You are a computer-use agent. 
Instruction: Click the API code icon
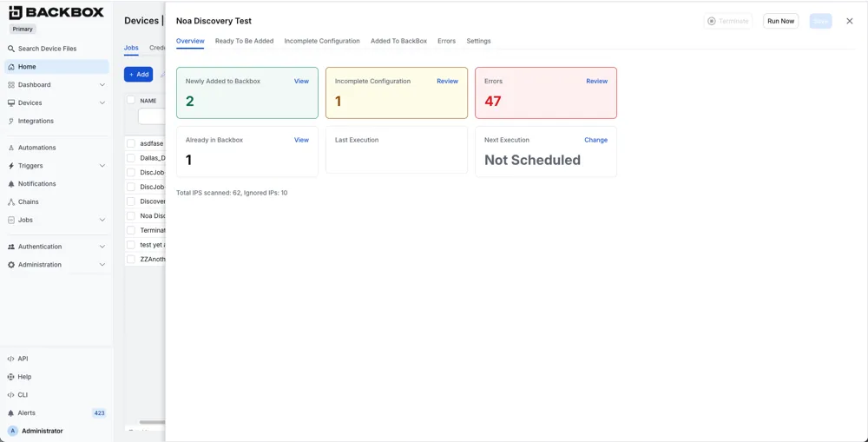(10, 359)
